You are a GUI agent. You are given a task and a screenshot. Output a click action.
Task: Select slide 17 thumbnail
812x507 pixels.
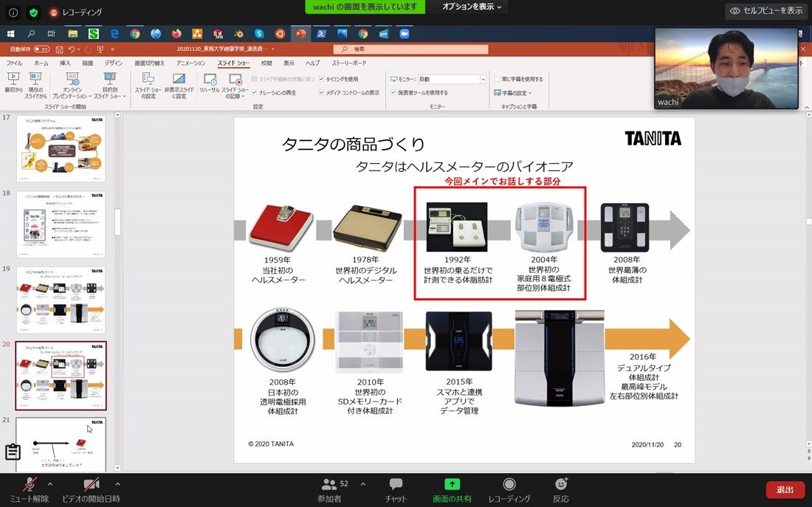(x=61, y=148)
